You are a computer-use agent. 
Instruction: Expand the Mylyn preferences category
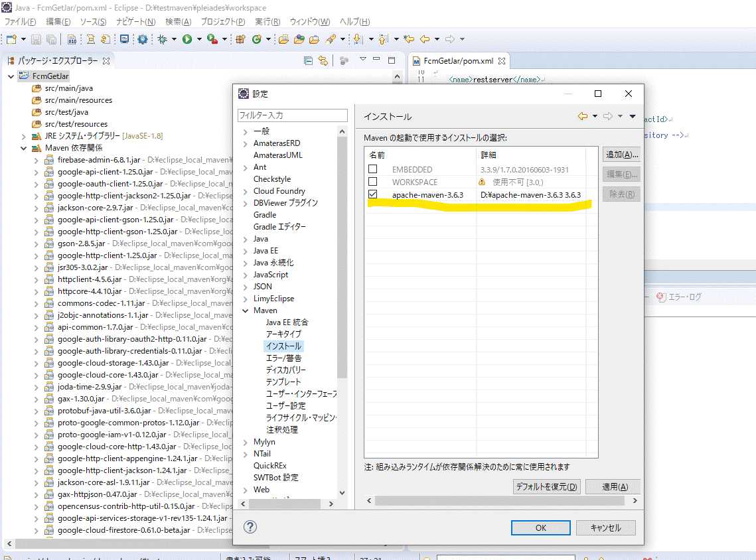[x=246, y=443]
